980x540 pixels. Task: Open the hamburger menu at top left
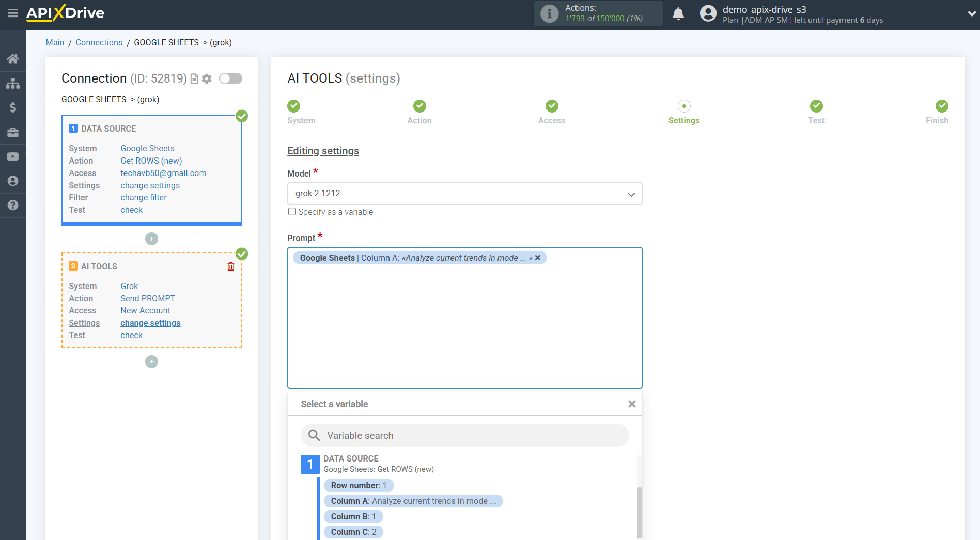(13, 13)
